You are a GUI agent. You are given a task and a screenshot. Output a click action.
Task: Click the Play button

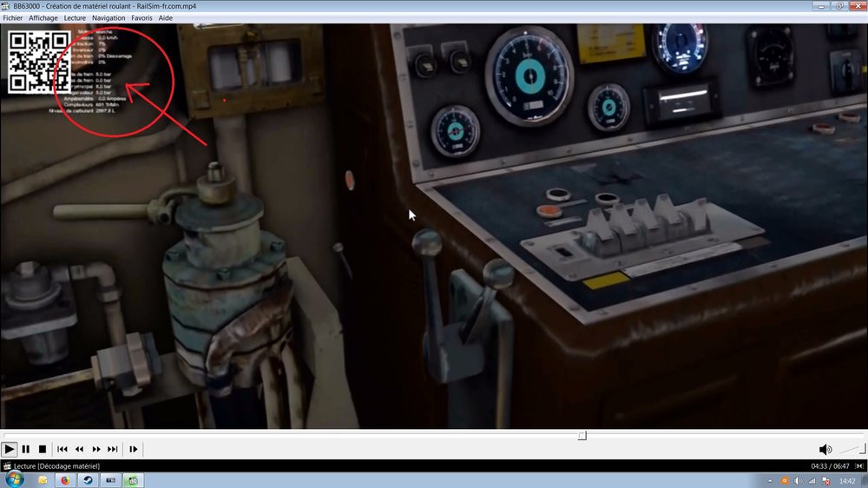pyautogui.click(x=10, y=449)
